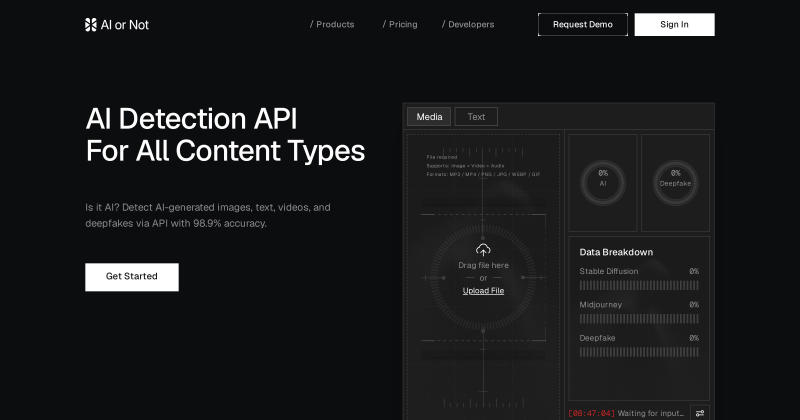Image resolution: width=800 pixels, height=420 pixels.
Task: Click the 0% AI circular gauge
Action: coord(603,183)
